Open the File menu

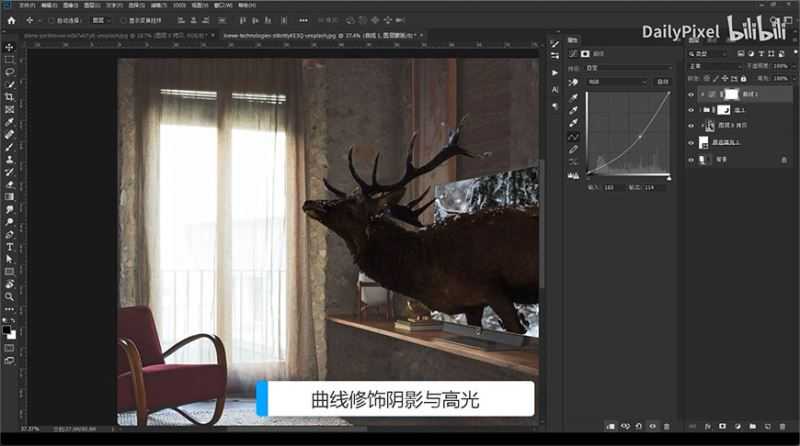(x=25, y=5)
